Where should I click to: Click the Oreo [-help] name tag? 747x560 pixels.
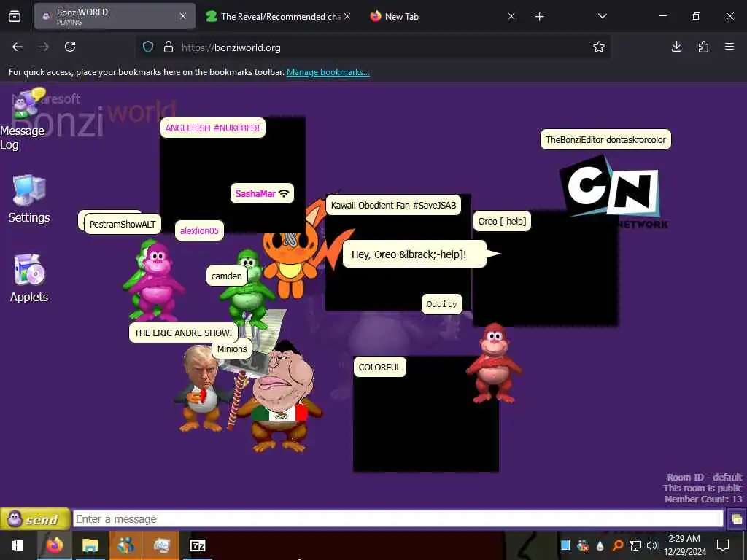(502, 221)
